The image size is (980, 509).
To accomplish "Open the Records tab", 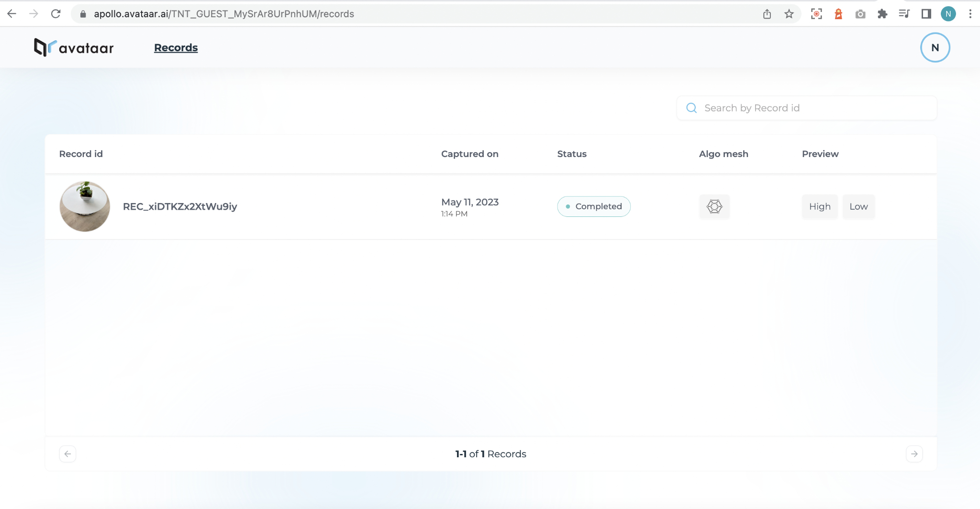I will [x=176, y=48].
